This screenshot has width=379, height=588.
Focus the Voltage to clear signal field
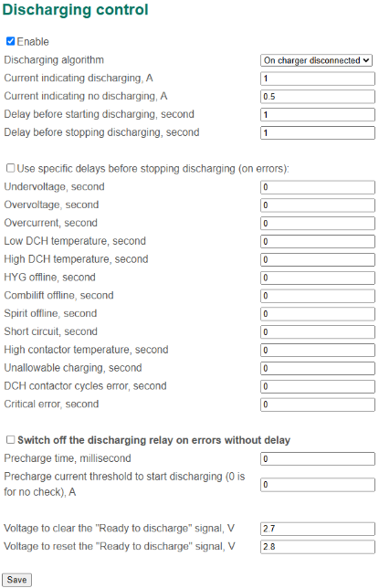(318, 529)
